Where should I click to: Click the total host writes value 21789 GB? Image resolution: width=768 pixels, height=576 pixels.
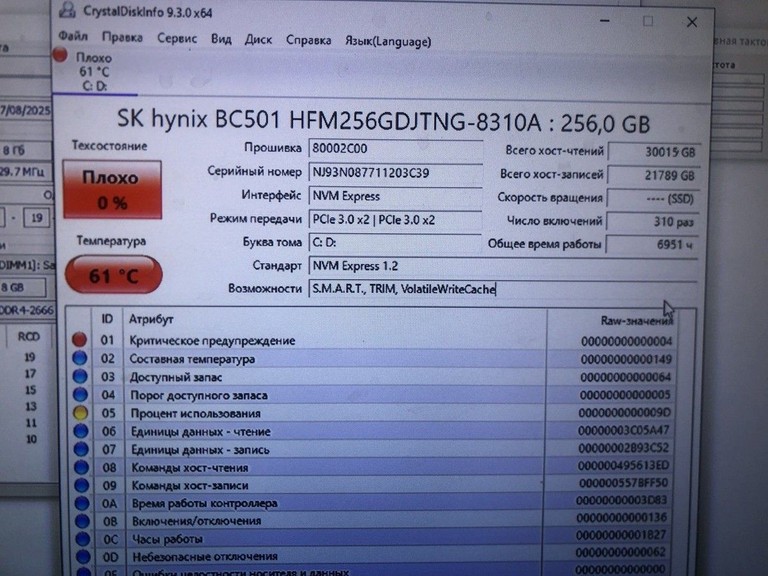coord(653,175)
